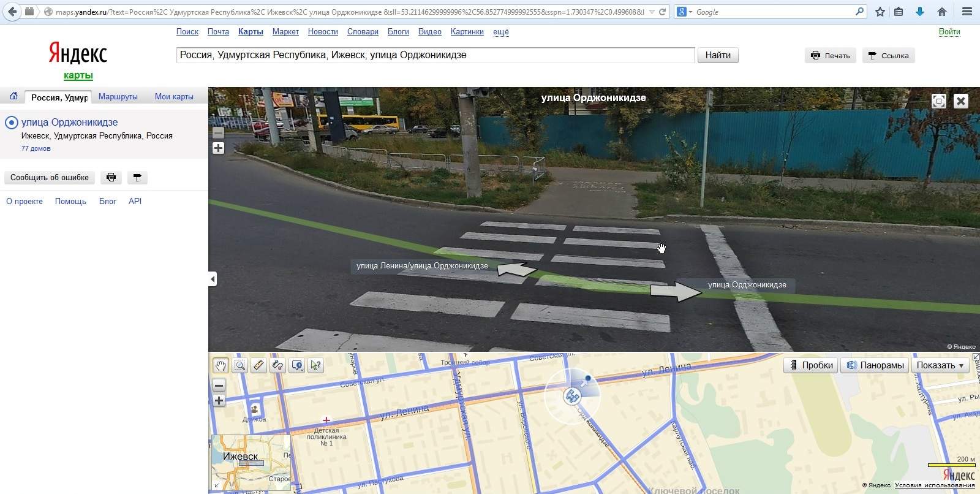This screenshot has width=980, height=494.
Task: Select the Россия, Удмур search tab
Action: (59, 97)
